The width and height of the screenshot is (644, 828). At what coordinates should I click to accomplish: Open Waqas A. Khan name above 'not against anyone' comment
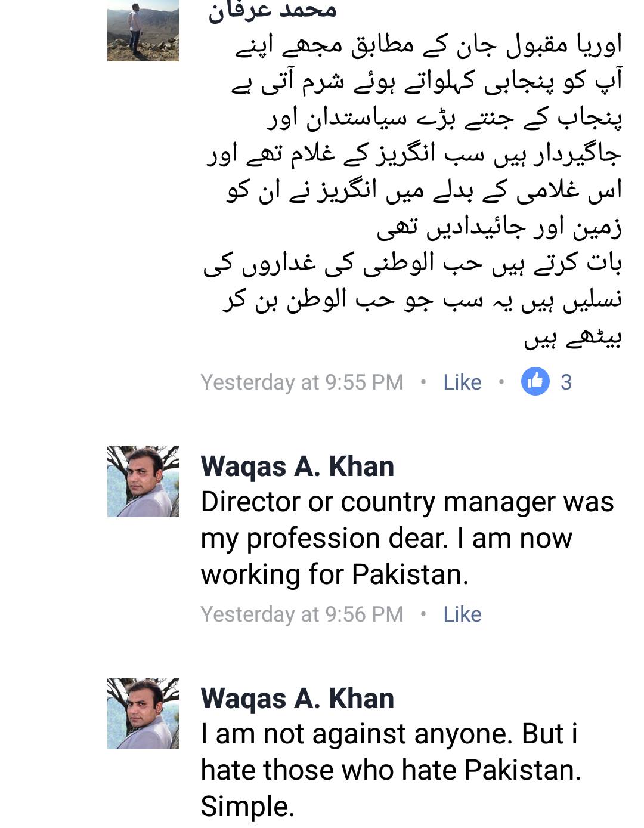coord(298,698)
